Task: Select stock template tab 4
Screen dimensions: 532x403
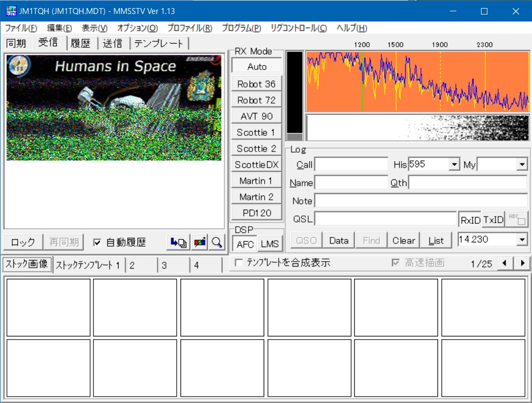Action: [x=206, y=265]
